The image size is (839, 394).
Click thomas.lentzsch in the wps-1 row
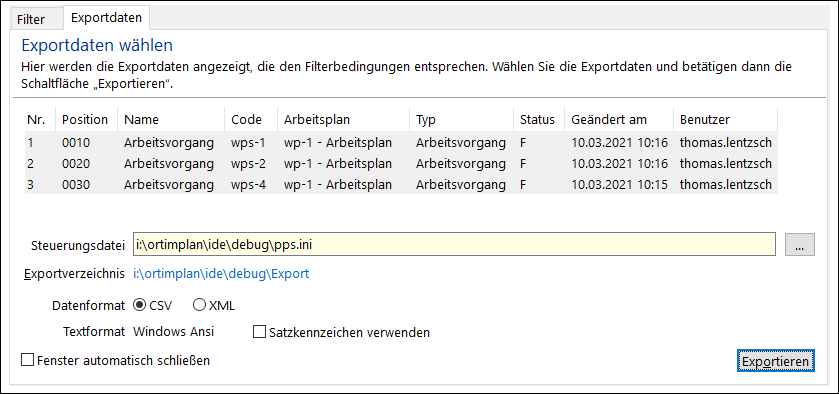coord(726,142)
